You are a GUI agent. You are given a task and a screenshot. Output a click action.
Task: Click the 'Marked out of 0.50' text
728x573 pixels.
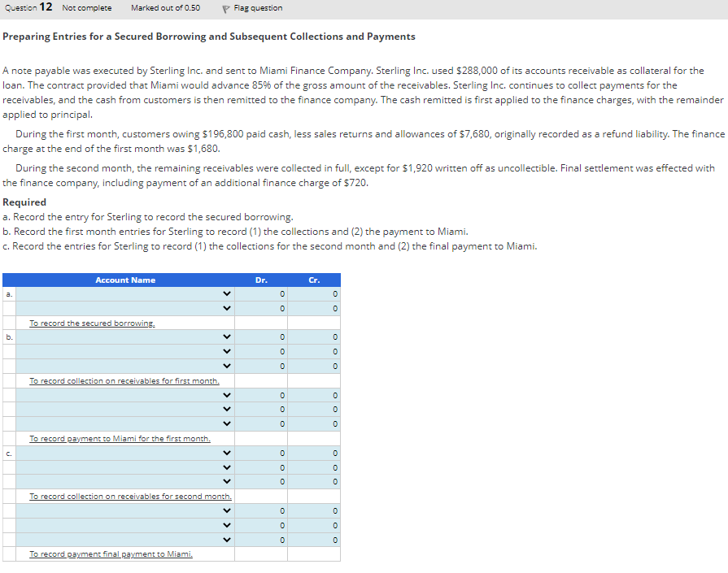click(x=166, y=8)
